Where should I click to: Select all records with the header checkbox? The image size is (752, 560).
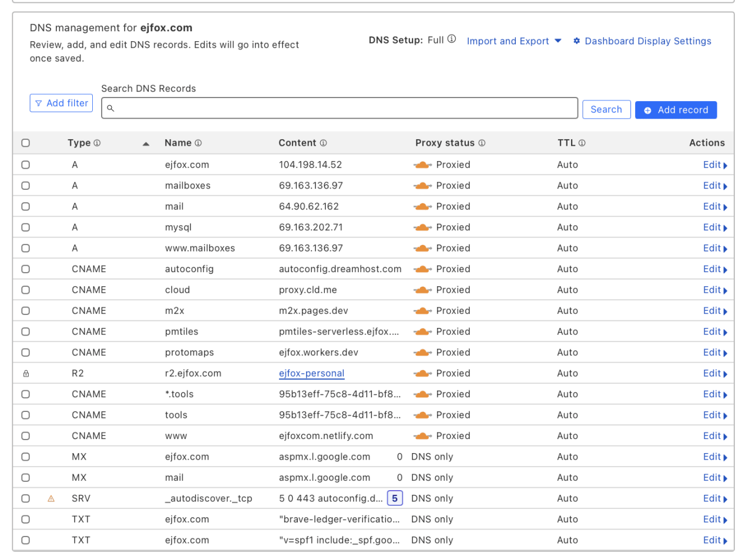25,143
